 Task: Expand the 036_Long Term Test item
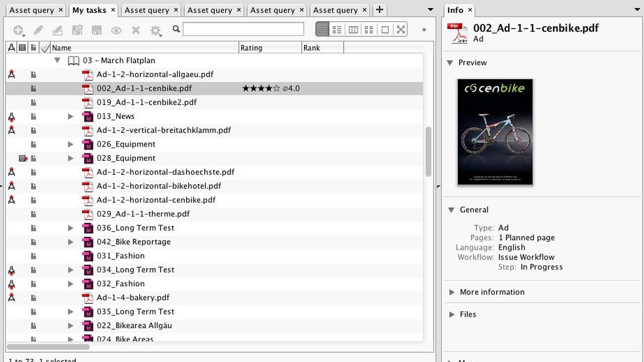[71, 228]
